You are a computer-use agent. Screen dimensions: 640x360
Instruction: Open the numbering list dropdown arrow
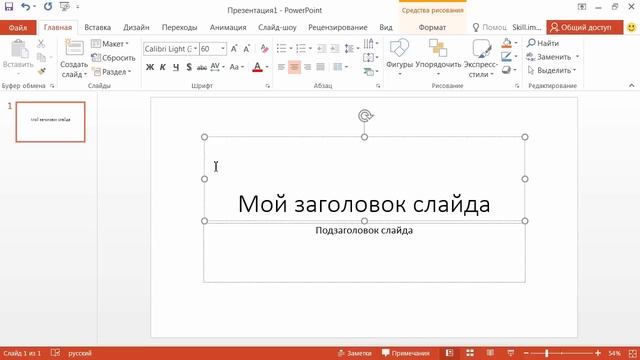point(311,49)
